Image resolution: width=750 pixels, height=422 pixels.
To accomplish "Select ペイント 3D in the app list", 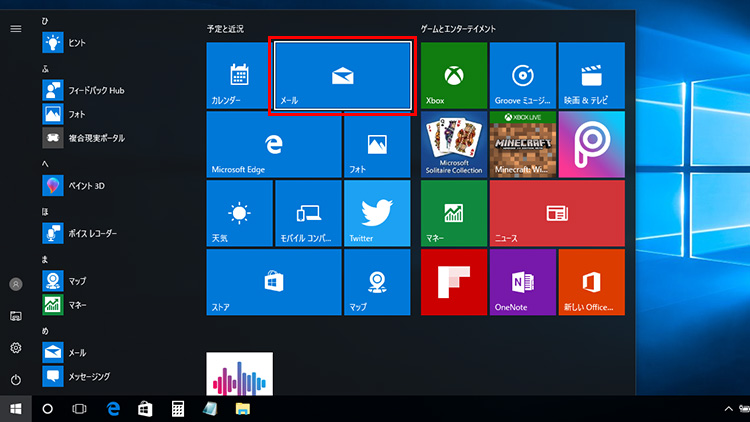I will (x=90, y=186).
